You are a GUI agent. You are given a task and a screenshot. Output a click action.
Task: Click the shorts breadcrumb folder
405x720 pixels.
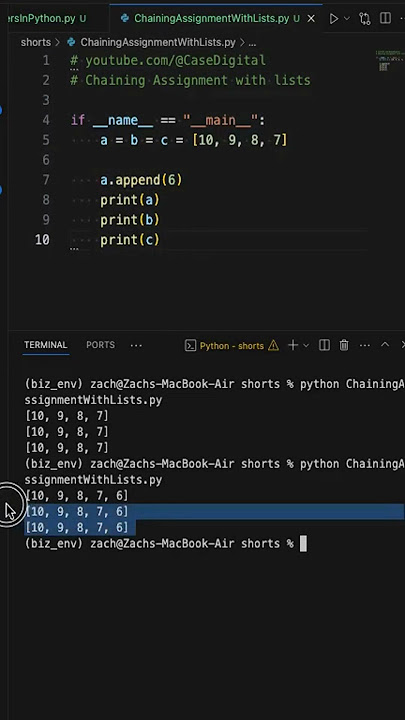35,42
